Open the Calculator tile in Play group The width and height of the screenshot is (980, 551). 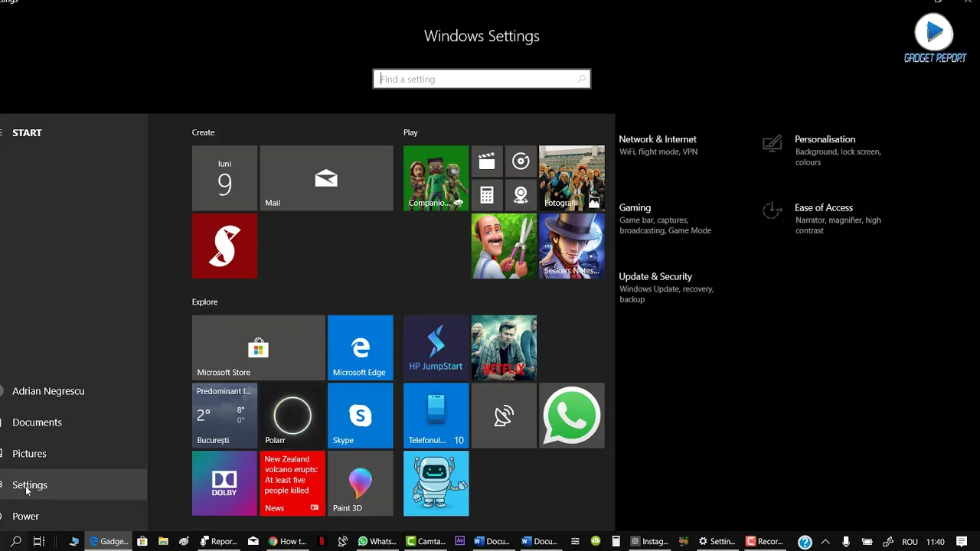click(x=487, y=195)
